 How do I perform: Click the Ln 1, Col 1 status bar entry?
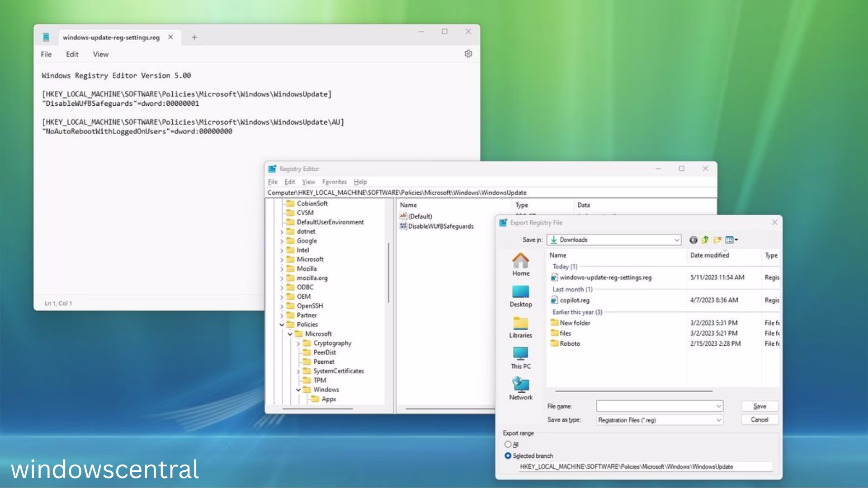(x=58, y=303)
